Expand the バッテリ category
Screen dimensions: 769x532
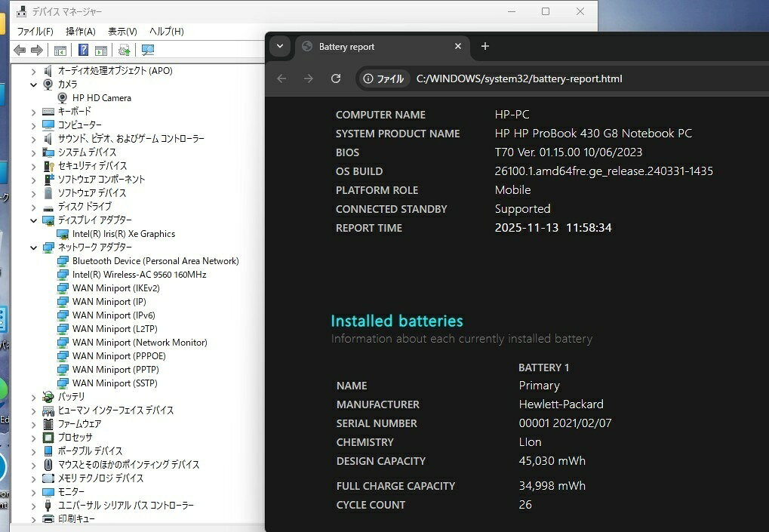pos(34,397)
